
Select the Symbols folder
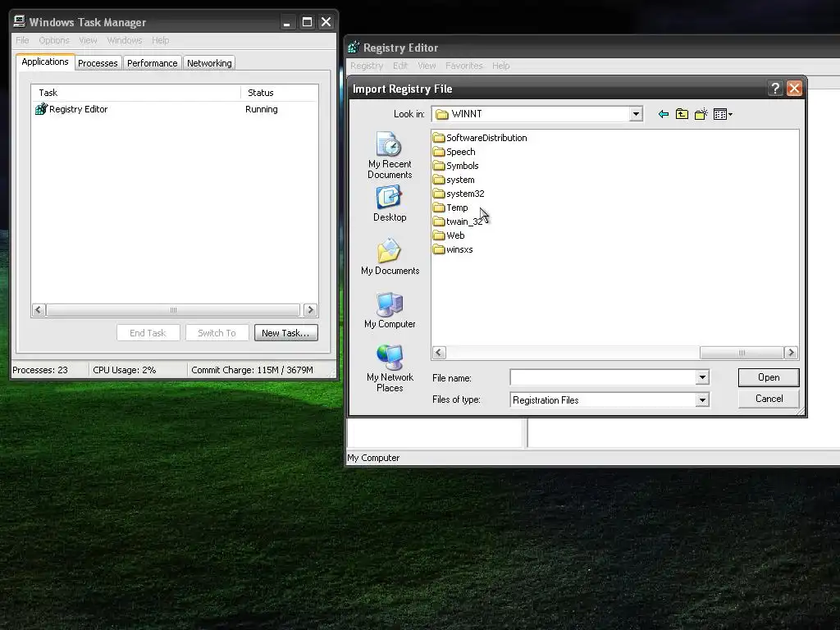click(x=455, y=166)
